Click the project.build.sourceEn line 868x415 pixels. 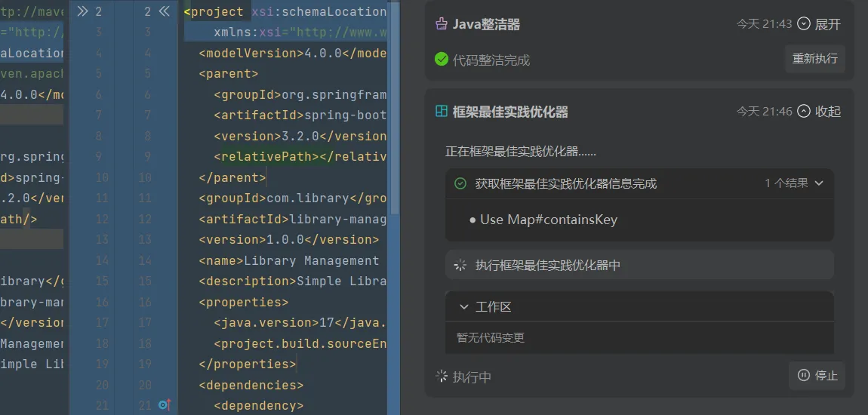[300, 343]
